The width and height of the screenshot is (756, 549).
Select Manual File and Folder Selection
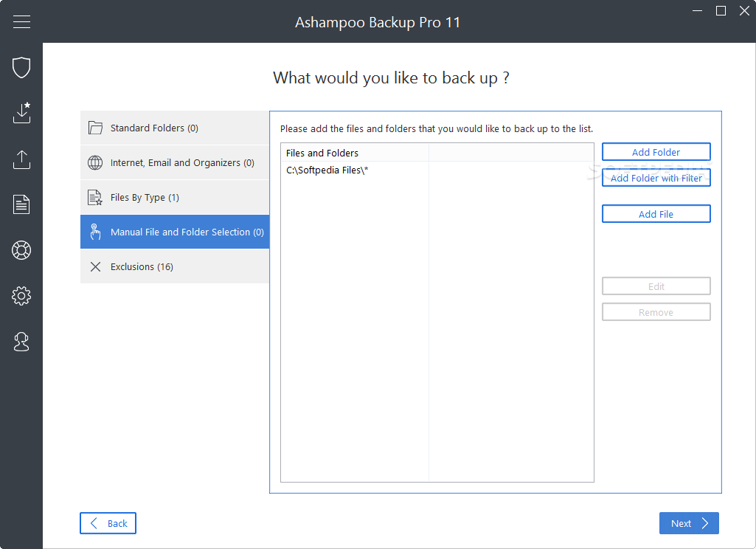click(x=175, y=232)
